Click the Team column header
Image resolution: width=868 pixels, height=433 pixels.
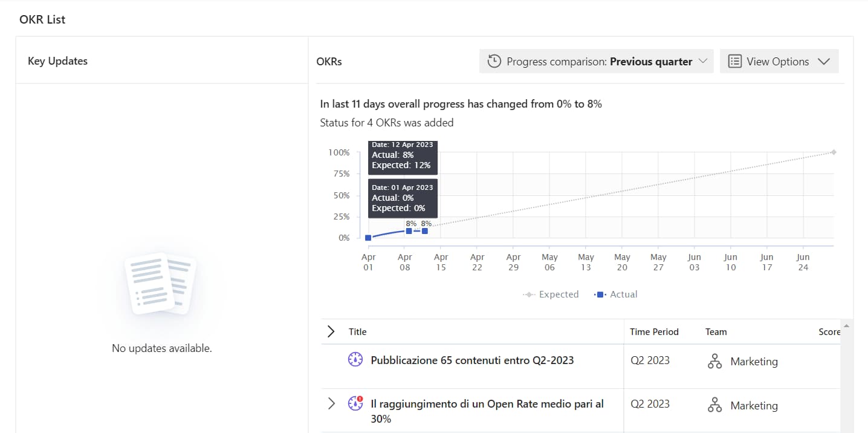[716, 332]
